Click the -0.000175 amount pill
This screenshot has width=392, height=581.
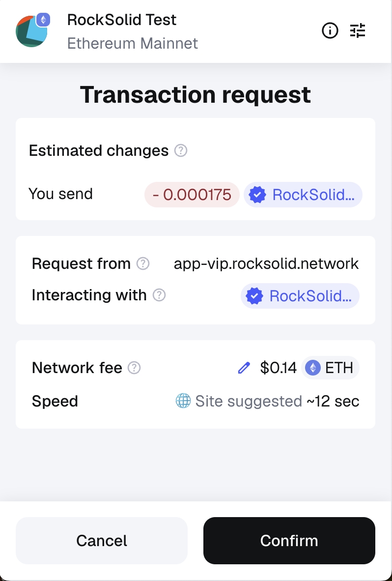(192, 195)
